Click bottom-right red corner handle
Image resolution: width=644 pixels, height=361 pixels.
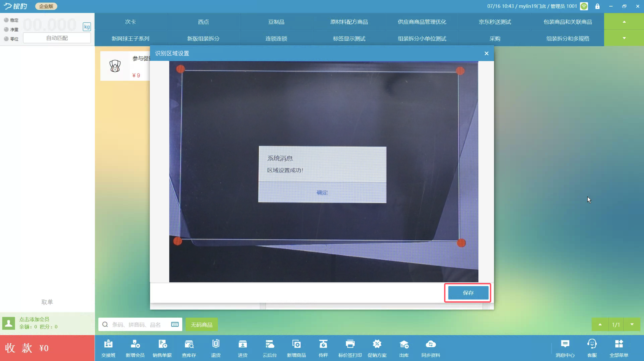tap(461, 243)
